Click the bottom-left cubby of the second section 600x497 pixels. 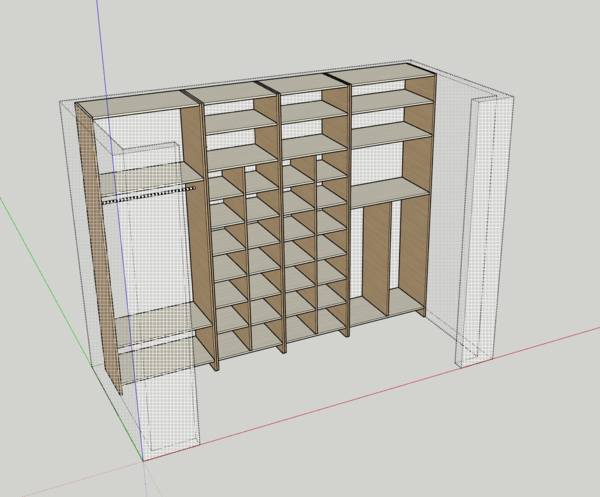[232, 343]
